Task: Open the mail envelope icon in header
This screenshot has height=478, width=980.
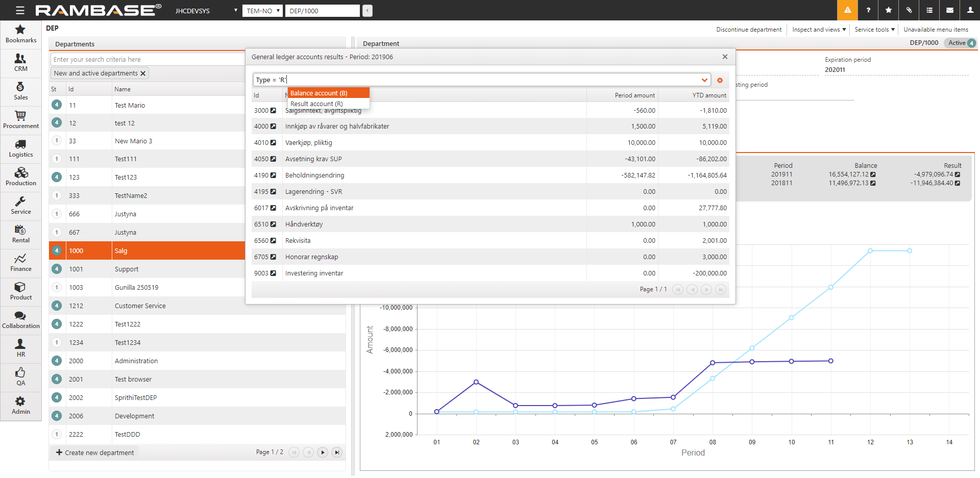Action: (x=949, y=10)
